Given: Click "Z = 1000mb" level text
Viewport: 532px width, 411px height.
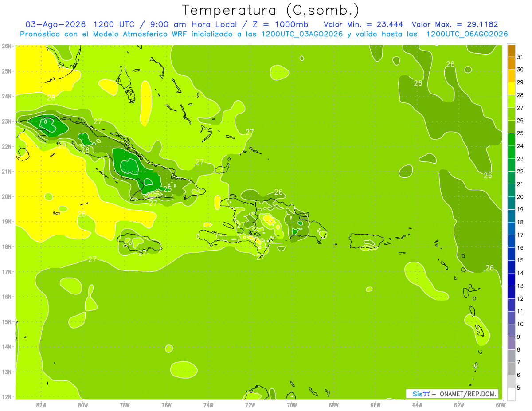Looking at the screenshot, I should pos(280,24).
